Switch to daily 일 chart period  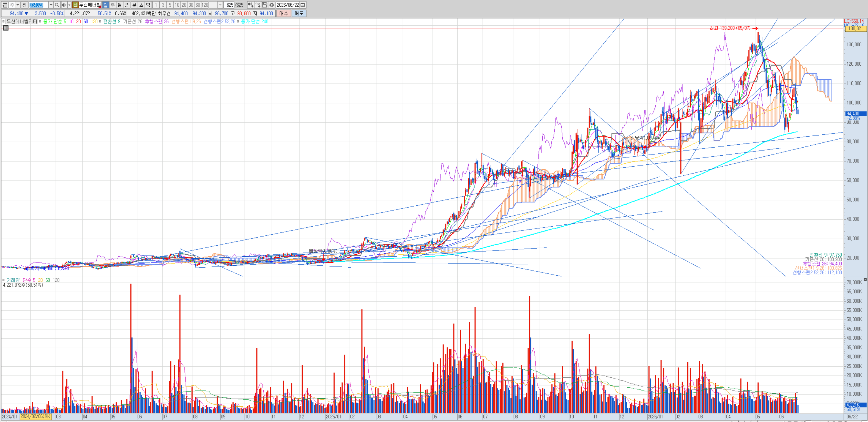[106, 5]
